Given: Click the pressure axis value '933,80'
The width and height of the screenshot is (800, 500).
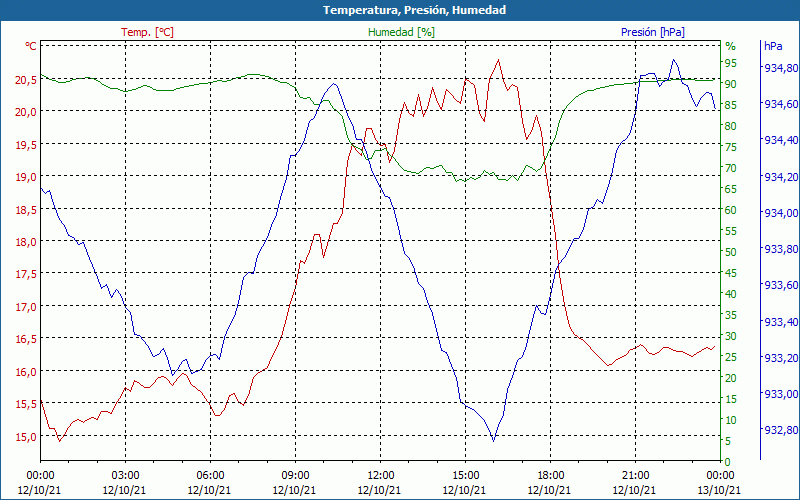Looking at the screenshot, I should click(x=781, y=249).
